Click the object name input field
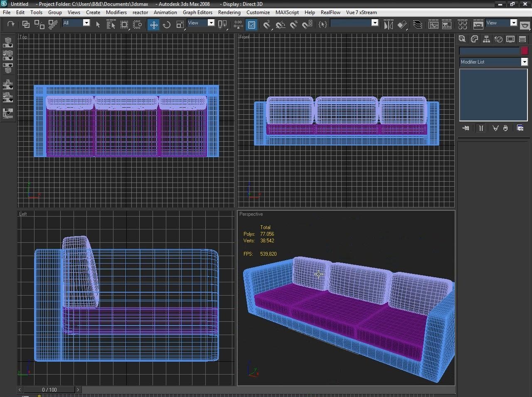The height and width of the screenshot is (397, 532). [x=489, y=51]
